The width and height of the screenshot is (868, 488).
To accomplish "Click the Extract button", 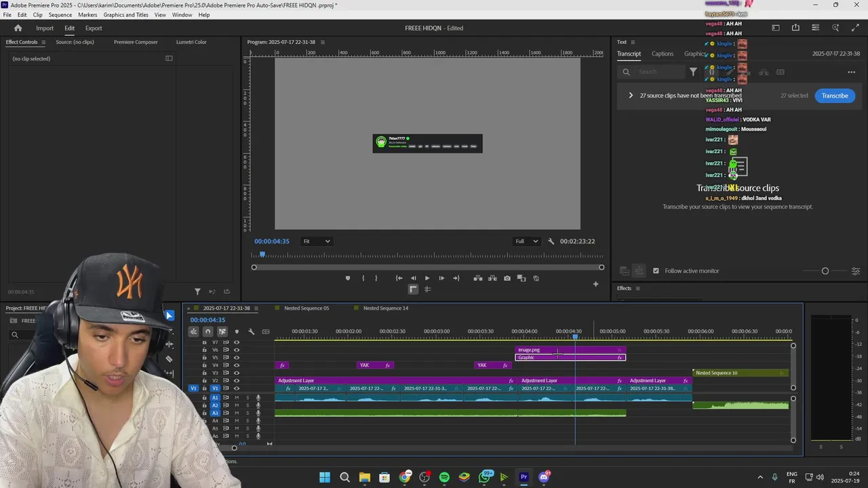I will tap(492, 278).
